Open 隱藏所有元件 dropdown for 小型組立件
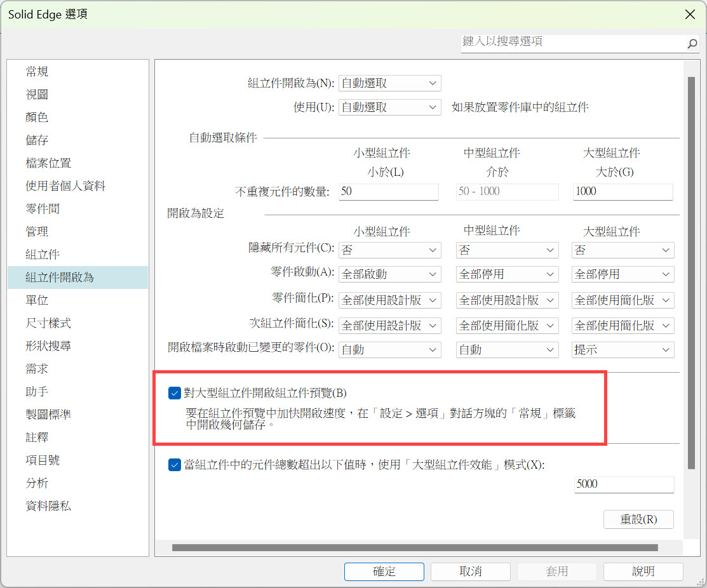This screenshot has height=588, width=707. coord(389,250)
